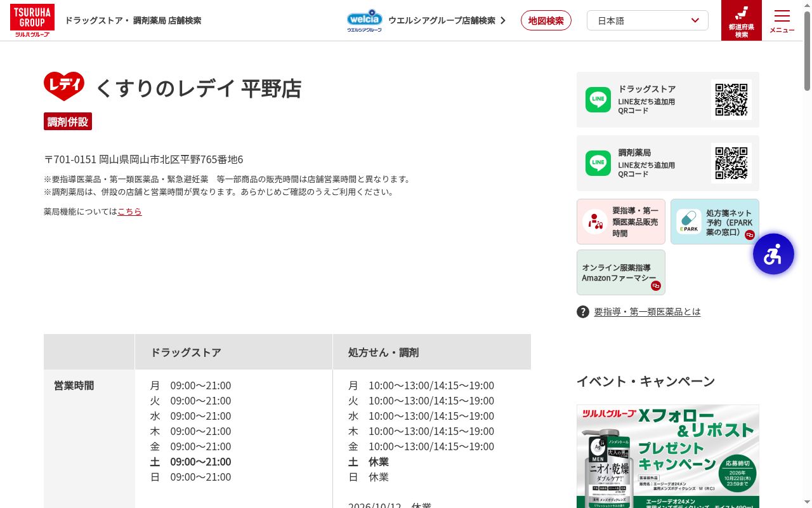Click the ドラッグストア table column header
The width and height of the screenshot is (812, 508).
coord(233,352)
